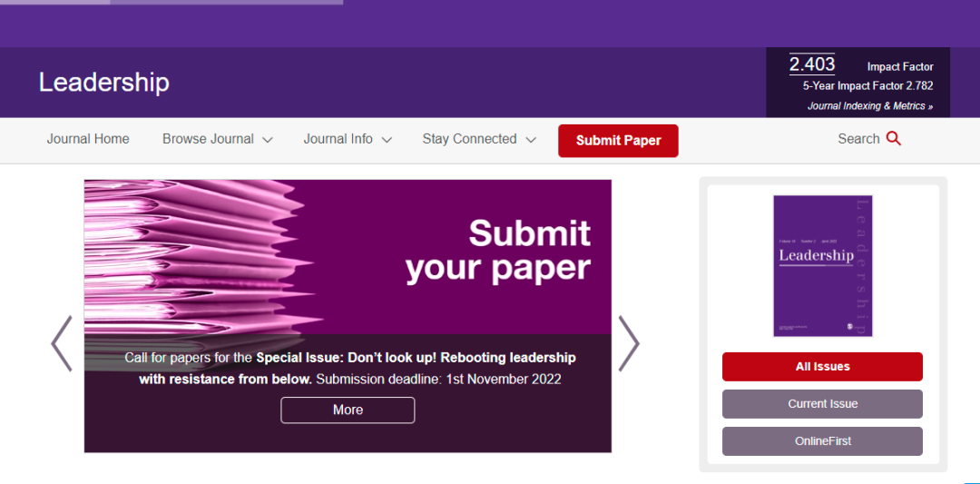Select the OnlineFirst button
The height and width of the screenshot is (484, 980).
coord(822,441)
